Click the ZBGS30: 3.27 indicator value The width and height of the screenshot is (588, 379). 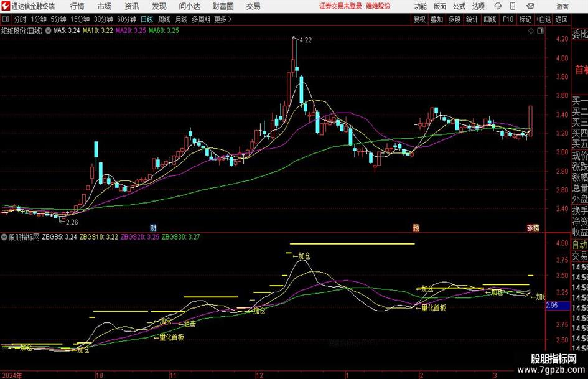pos(180,237)
